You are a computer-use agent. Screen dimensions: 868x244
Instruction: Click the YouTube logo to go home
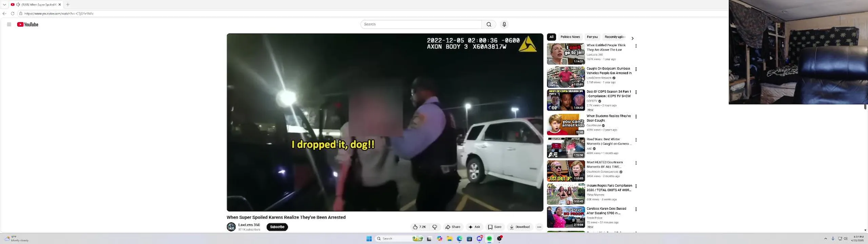[27, 24]
